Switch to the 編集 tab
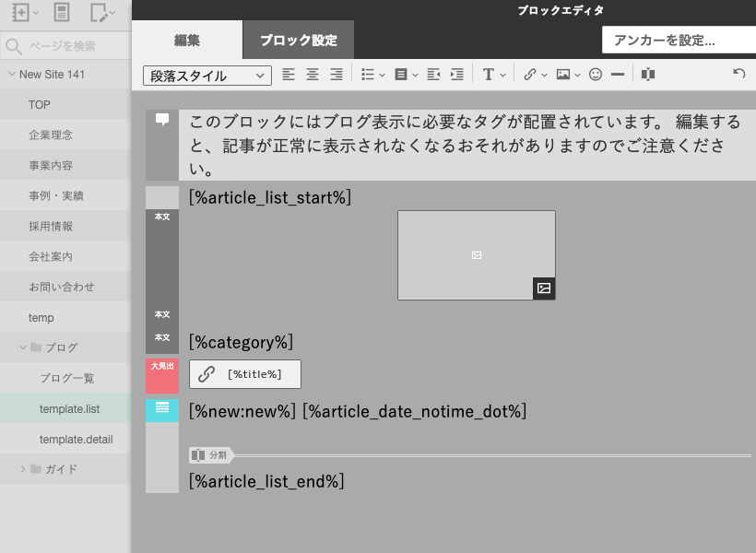 click(187, 40)
